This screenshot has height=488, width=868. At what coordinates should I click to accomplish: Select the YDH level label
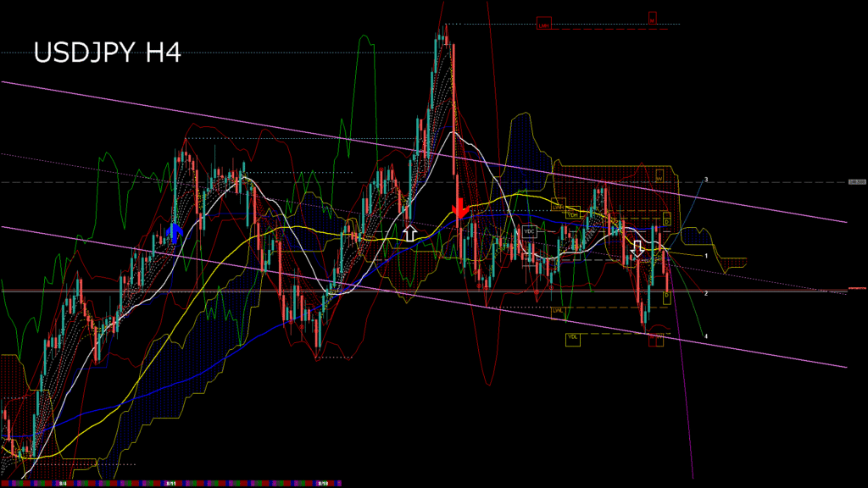[x=572, y=215]
